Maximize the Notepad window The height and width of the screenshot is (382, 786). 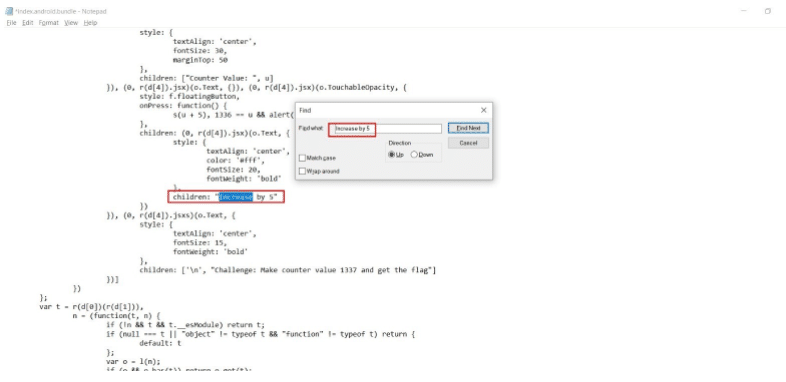[767, 11]
